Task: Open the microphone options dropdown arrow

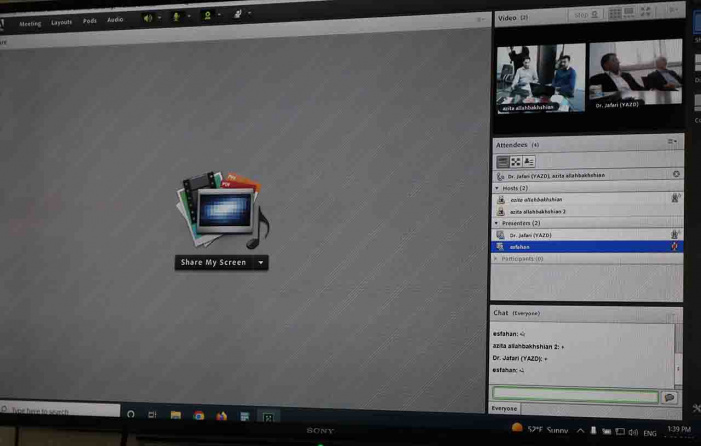Action: [x=189, y=17]
